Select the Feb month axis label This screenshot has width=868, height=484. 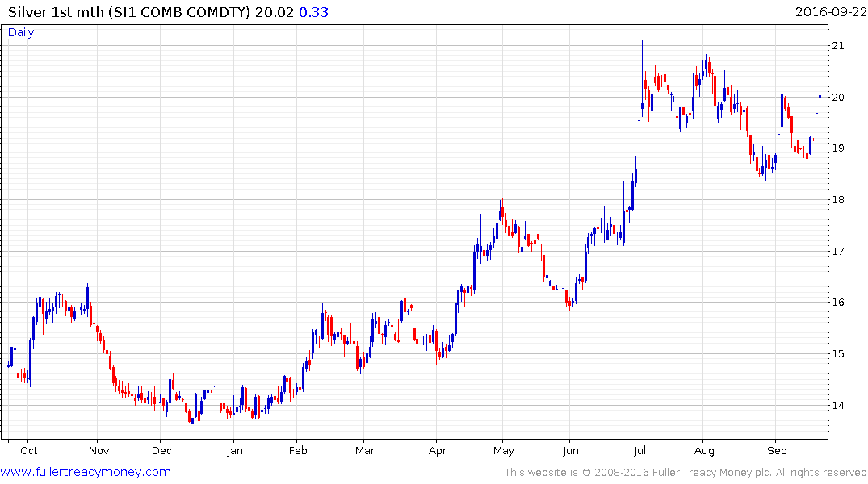point(298,451)
